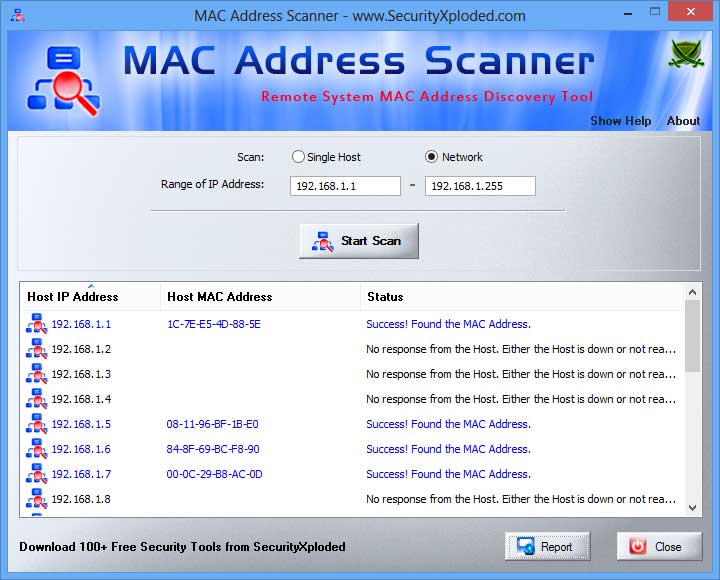Maximize the MAC Address Scanner window
The height and width of the screenshot is (580, 720).
tap(655, 11)
